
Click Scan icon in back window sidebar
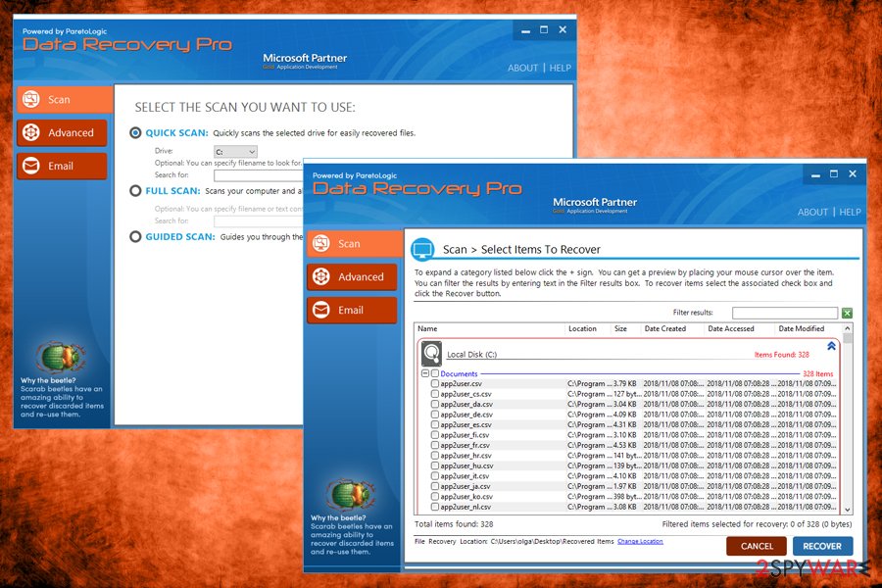(31, 100)
